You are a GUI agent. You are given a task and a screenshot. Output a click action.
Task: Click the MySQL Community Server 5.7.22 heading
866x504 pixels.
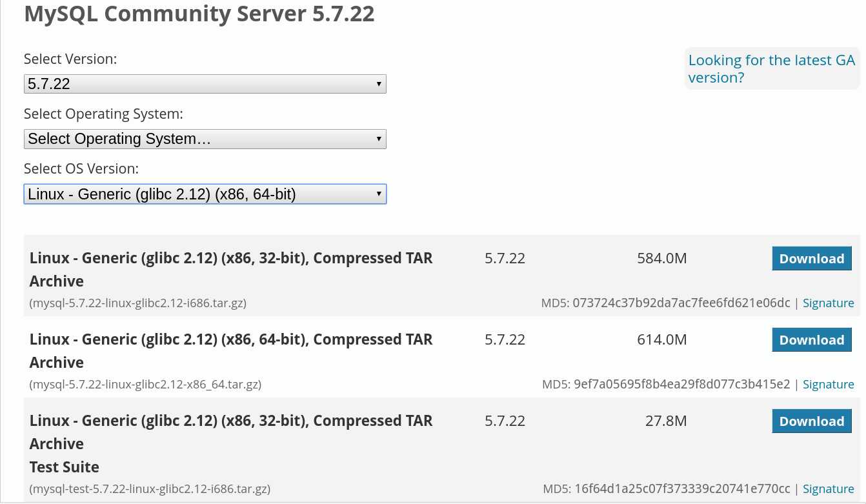point(199,14)
